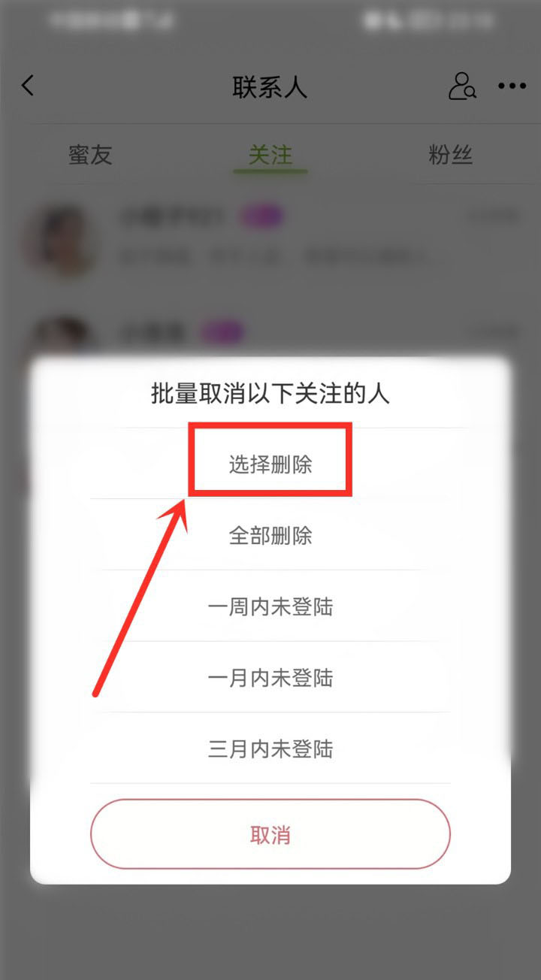Switch to the 粉丝 tab

[x=451, y=155]
